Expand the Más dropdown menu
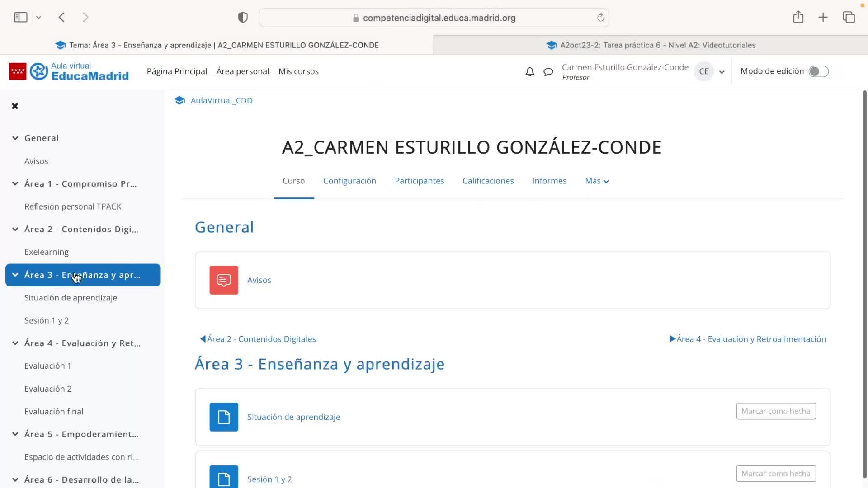The height and width of the screenshot is (488, 868). [x=597, y=181]
